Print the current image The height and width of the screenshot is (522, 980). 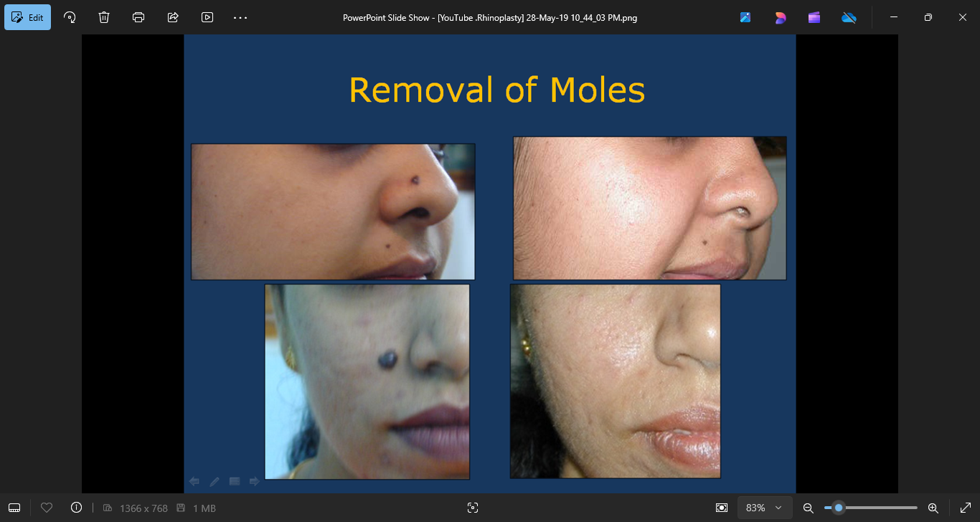138,17
